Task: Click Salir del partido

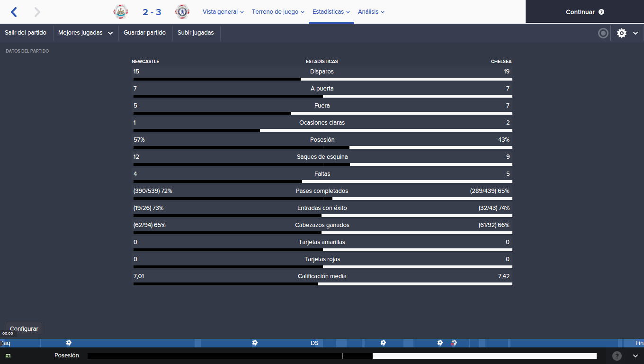Action: click(26, 33)
